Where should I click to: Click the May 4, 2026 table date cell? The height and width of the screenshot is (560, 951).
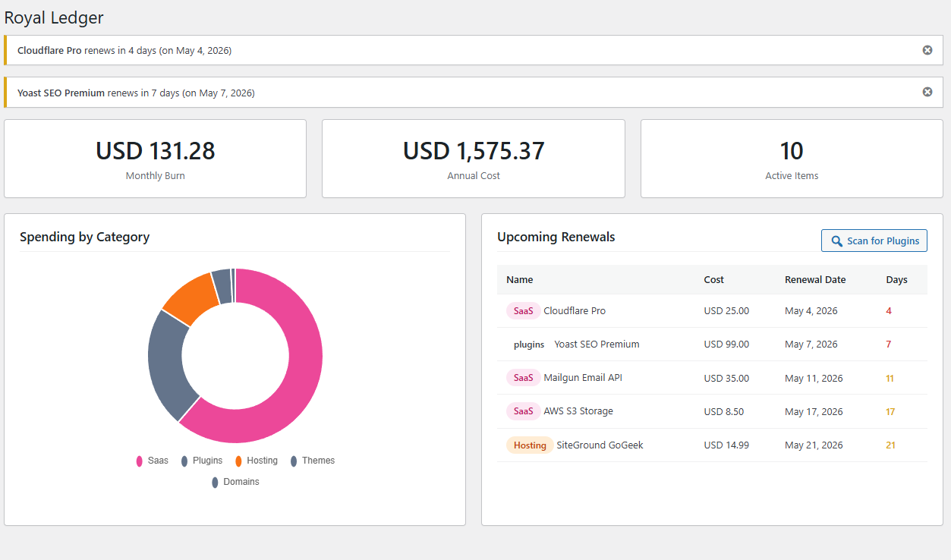[811, 311]
